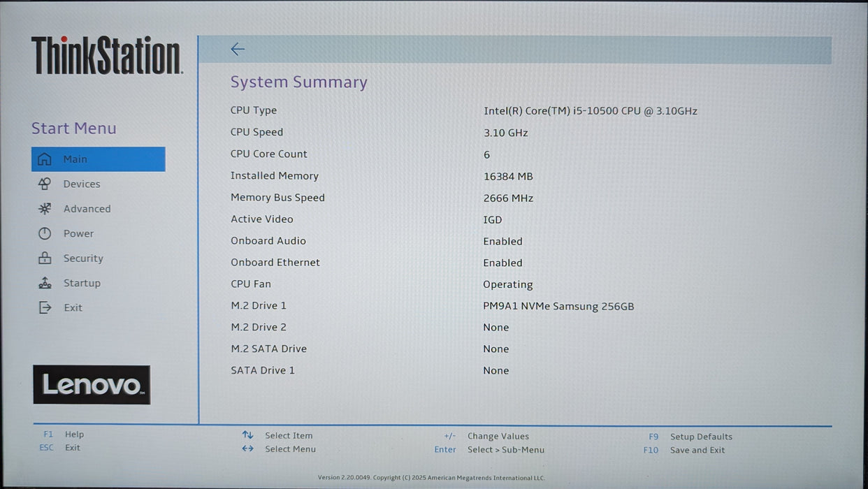Click None value for SATA Drive 1

point(496,371)
